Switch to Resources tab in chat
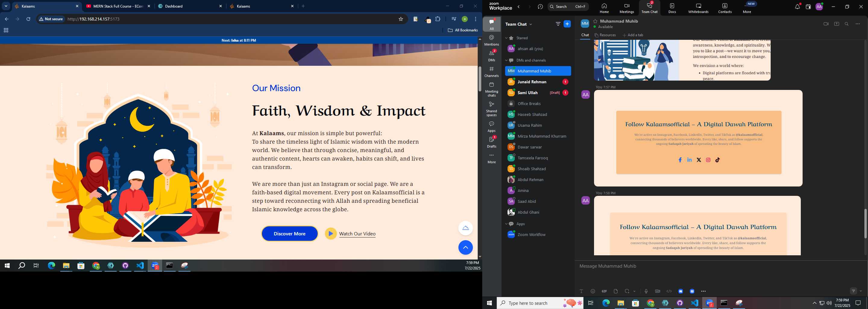 pyautogui.click(x=605, y=35)
